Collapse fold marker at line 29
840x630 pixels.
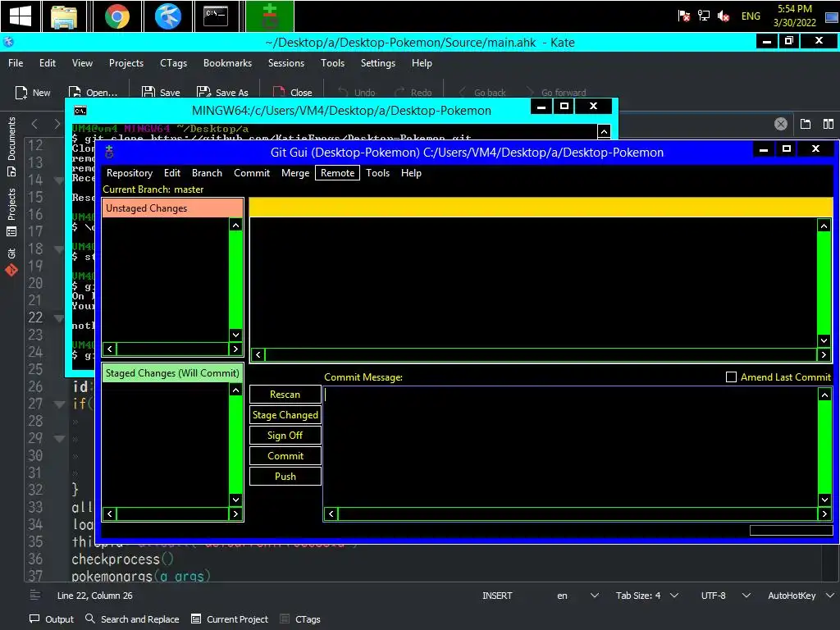[x=59, y=438]
